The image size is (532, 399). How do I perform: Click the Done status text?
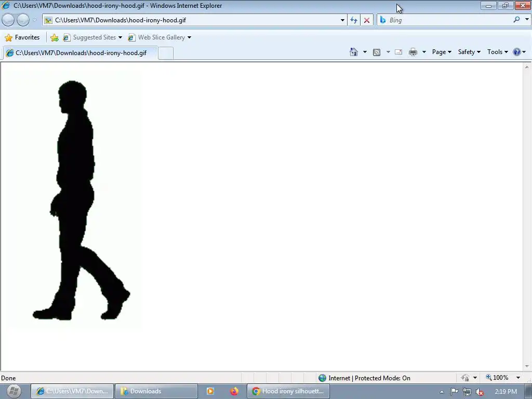[x=8, y=378]
